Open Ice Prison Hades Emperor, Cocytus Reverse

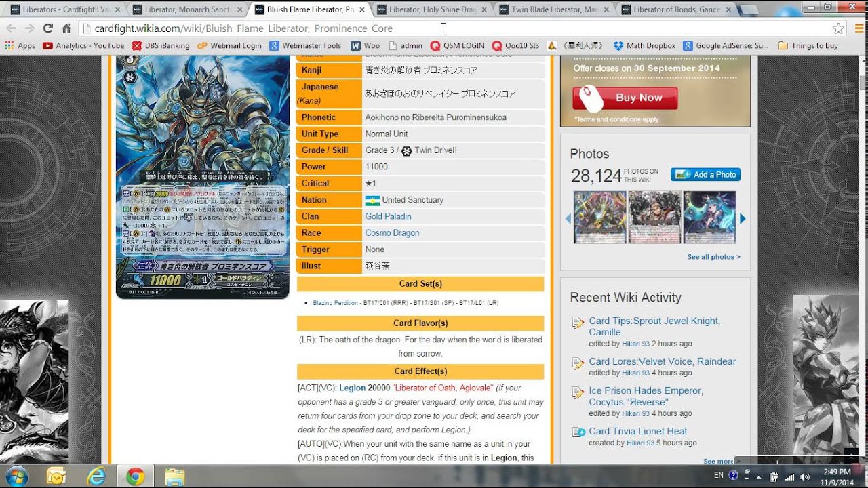[646, 396]
